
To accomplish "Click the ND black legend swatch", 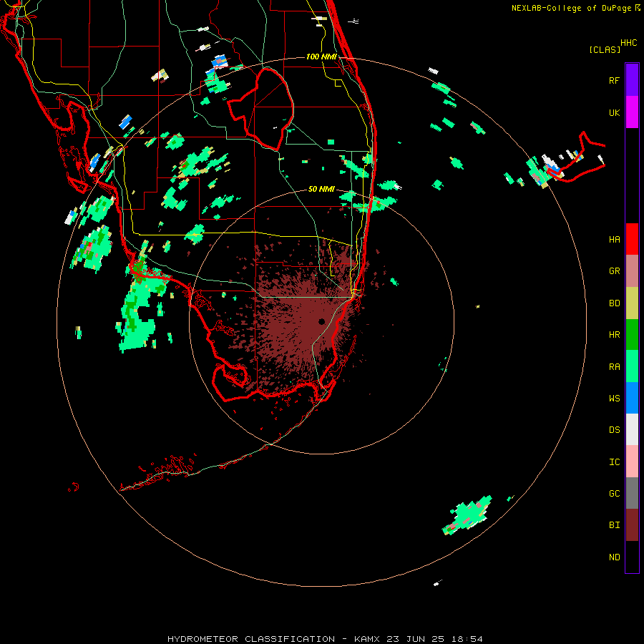I will pos(632,557).
